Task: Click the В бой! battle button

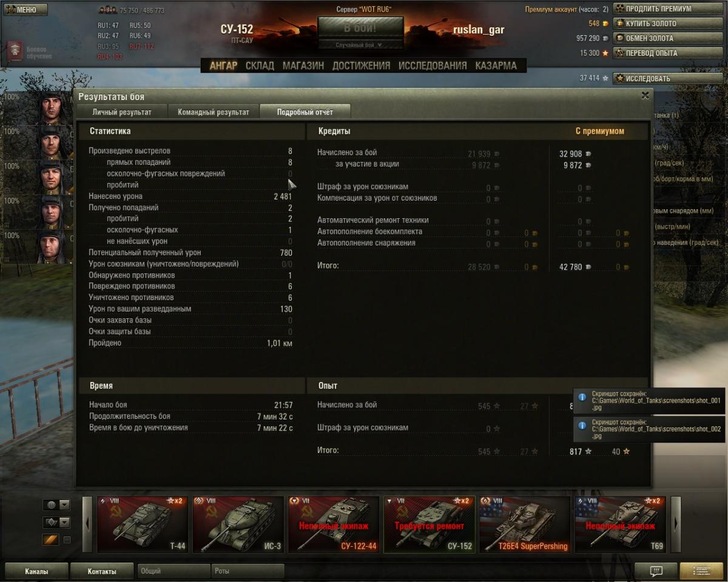Action: point(360,28)
